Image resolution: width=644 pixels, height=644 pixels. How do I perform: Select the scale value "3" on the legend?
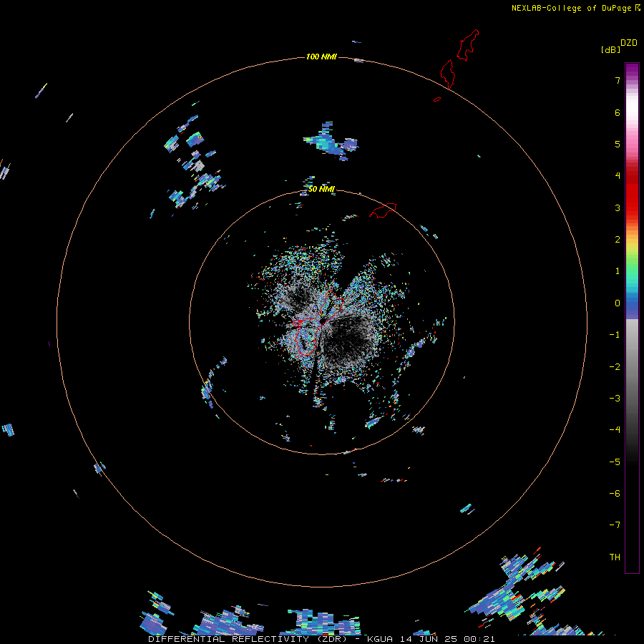[x=618, y=208]
